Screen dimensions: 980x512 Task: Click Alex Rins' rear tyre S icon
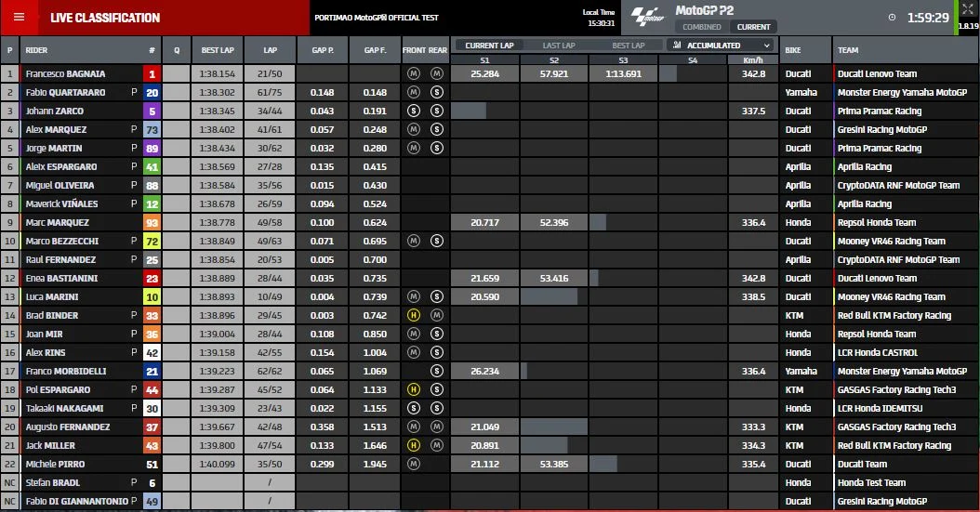pos(437,352)
